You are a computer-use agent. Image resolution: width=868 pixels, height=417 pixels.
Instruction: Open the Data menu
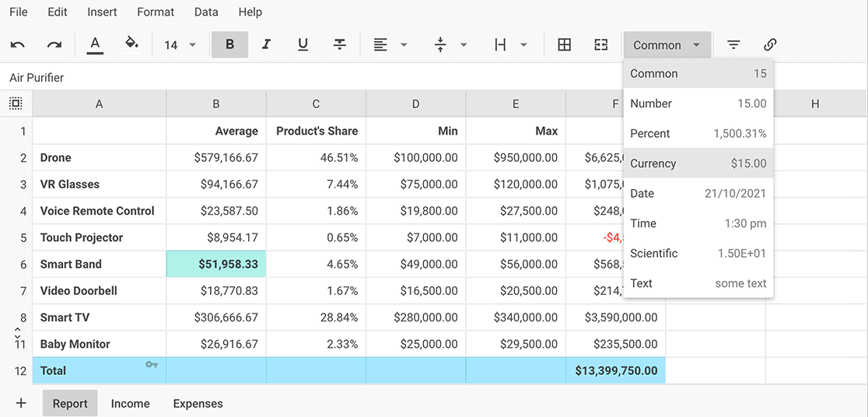[206, 12]
